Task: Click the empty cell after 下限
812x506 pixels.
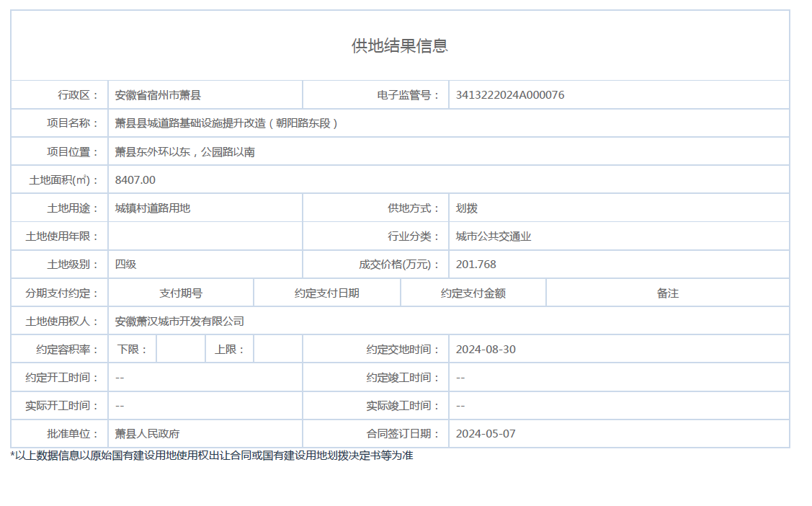Action: (x=180, y=350)
